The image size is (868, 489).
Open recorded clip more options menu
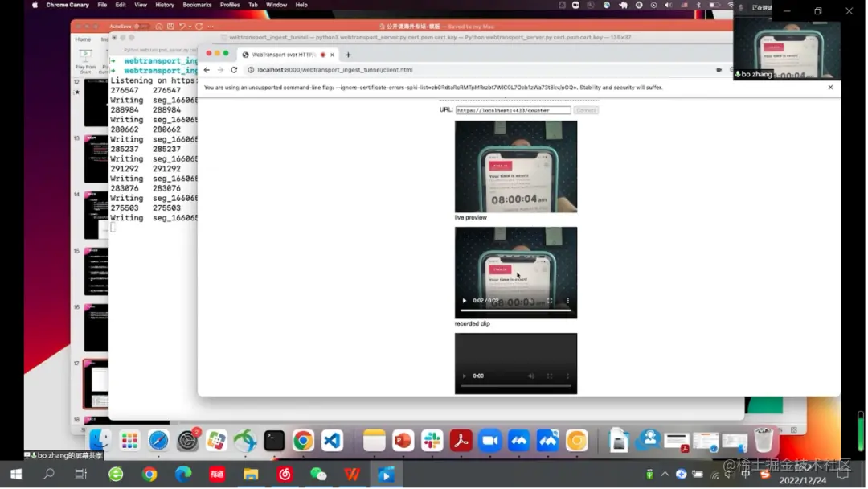tap(568, 301)
